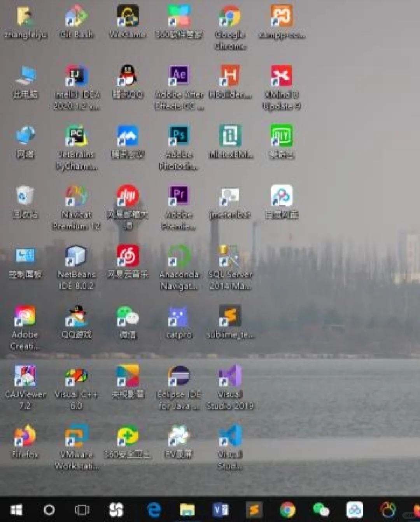
Task: Open WeChat from the taskbar
Action: click(321, 510)
